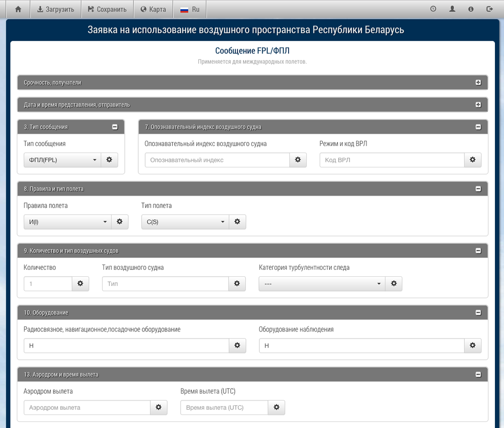This screenshot has width=504, height=428.
Task: Open the Правила полета dropdown
Action: 67,222
